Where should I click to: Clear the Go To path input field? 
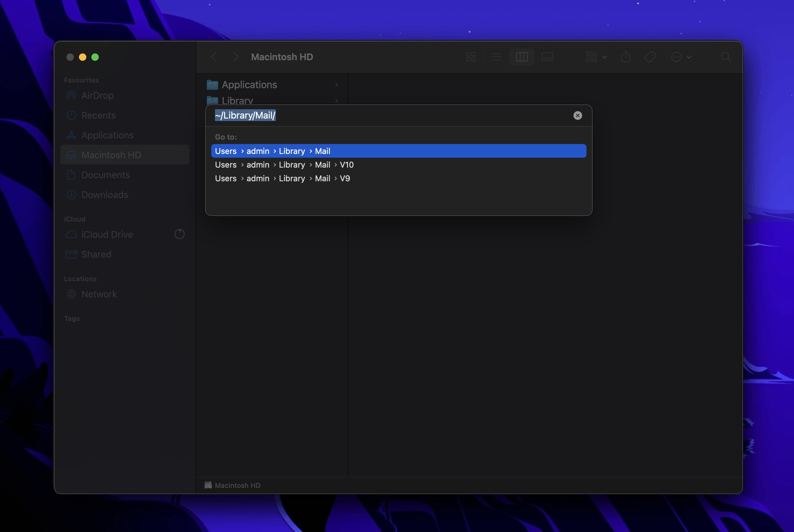click(578, 115)
